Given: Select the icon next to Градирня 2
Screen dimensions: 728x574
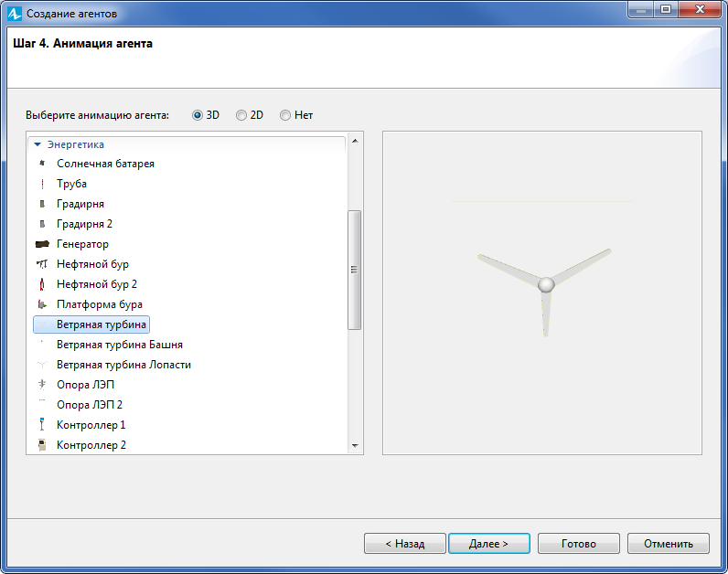Looking at the screenshot, I should [42, 224].
